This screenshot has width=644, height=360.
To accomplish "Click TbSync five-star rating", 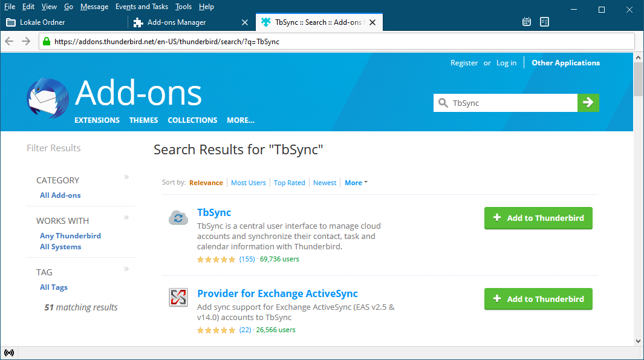I will (x=216, y=260).
